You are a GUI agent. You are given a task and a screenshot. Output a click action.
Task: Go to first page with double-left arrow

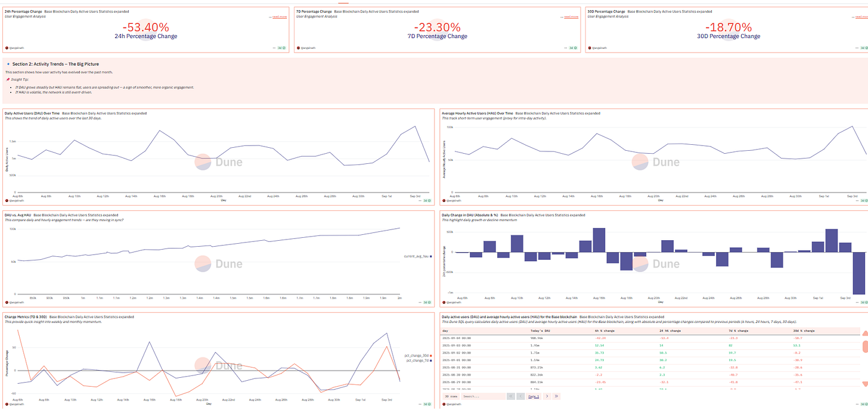tap(511, 396)
